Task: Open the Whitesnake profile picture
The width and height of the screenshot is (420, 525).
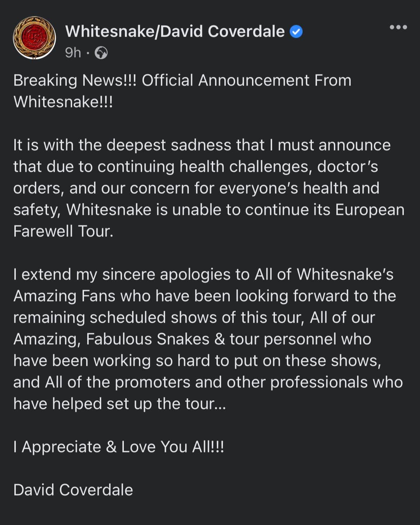Action: pyautogui.click(x=34, y=38)
